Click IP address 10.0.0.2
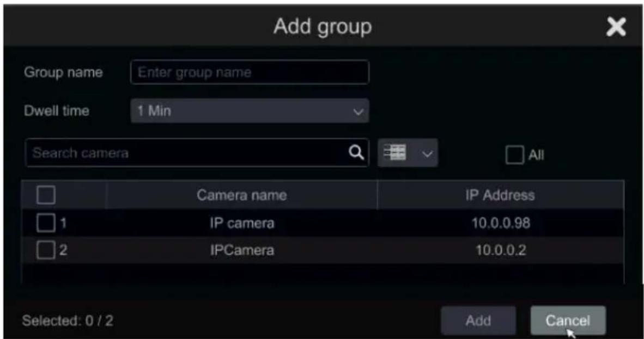The width and height of the screenshot is (644, 339). [x=501, y=250]
